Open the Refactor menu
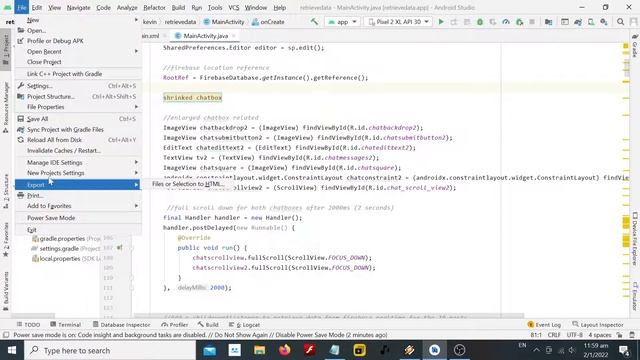Screen dimensions: 640x360 (154, 7)
